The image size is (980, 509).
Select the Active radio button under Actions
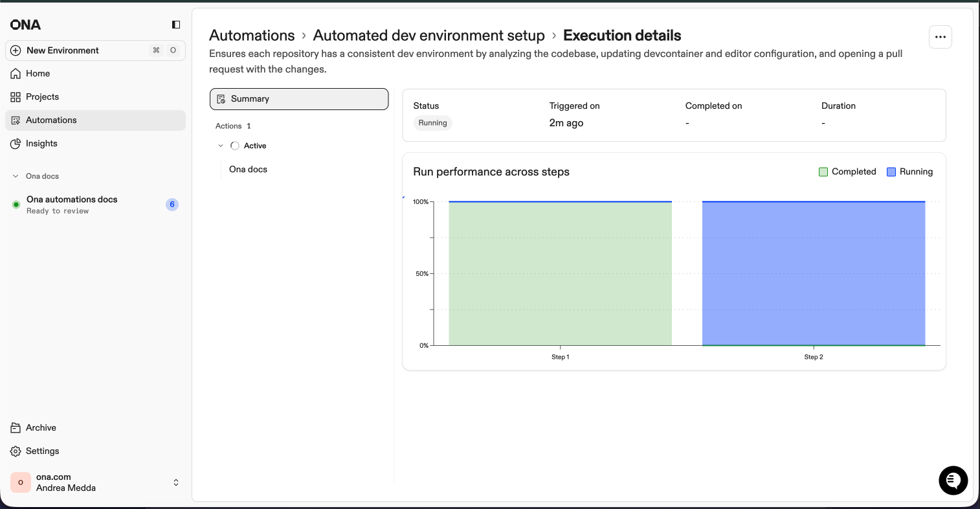234,145
